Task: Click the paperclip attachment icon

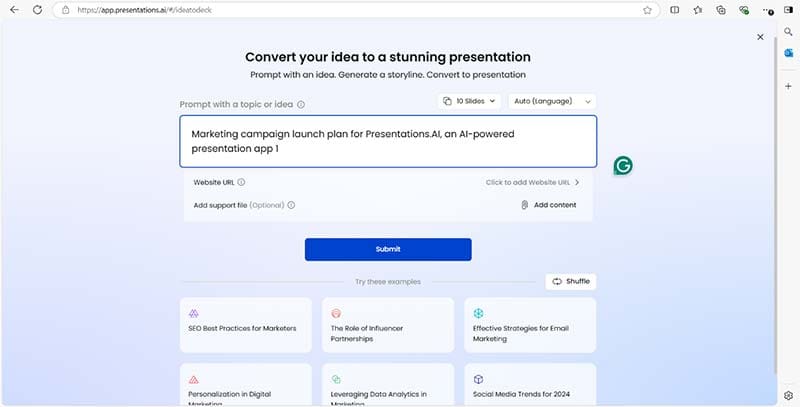Action: click(524, 205)
